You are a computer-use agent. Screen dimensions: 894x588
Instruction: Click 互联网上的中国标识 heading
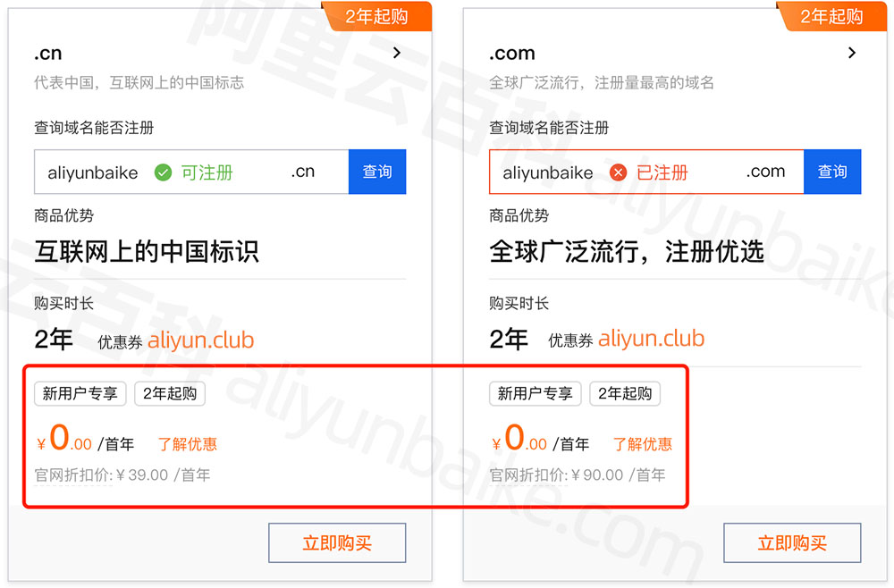coord(148,251)
